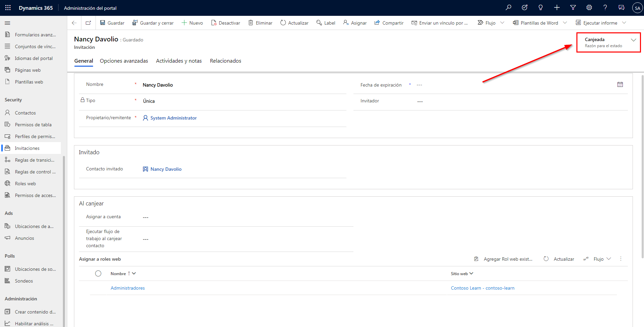Open the advanced find funnel icon
The height and width of the screenshot is (327, 644).
(573, 7)
